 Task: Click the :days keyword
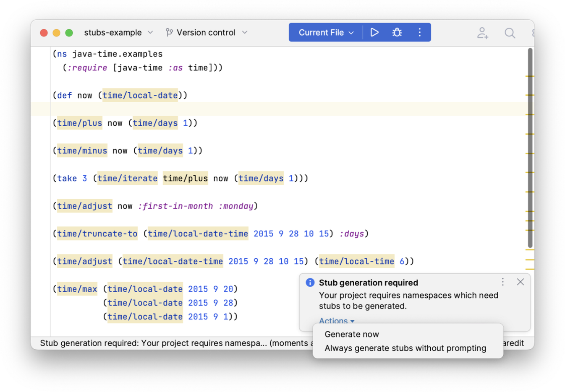click(352, 234)
